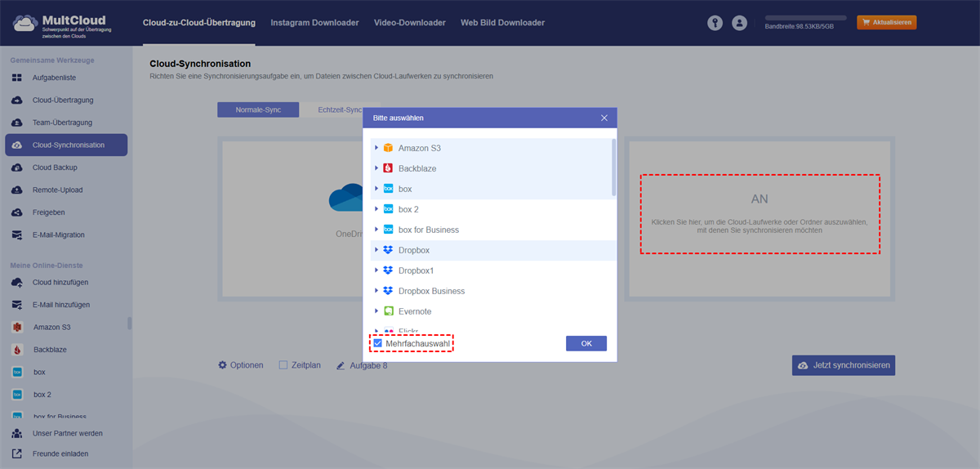Click the sidebar scrollbar handle
The width and height of the screenshot is (980, 469).
(x=129, y=324)
